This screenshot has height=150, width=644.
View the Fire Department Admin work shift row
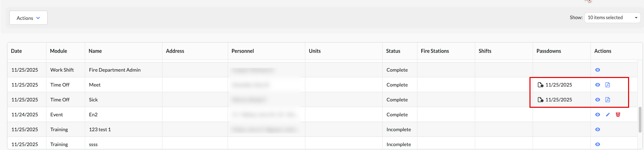pos(598,70)
